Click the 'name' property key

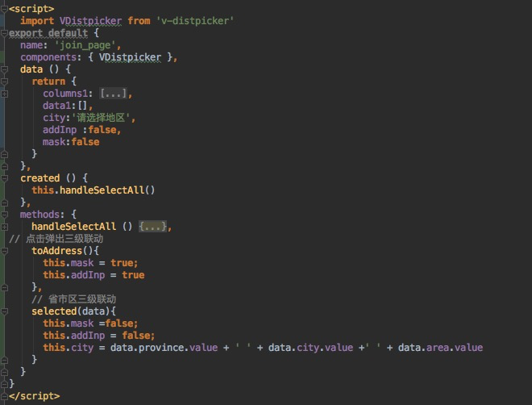(31, 45)
